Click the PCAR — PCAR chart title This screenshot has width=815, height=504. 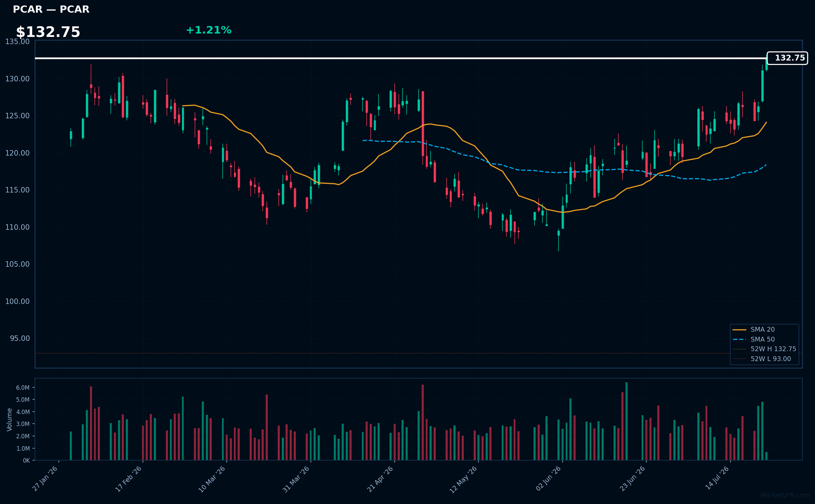tap(51, 9)
